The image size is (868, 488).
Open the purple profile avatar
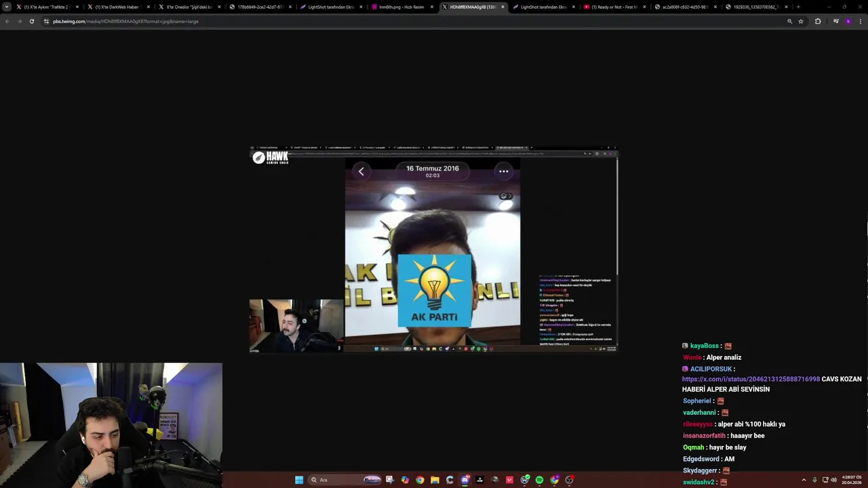point(848,21)
